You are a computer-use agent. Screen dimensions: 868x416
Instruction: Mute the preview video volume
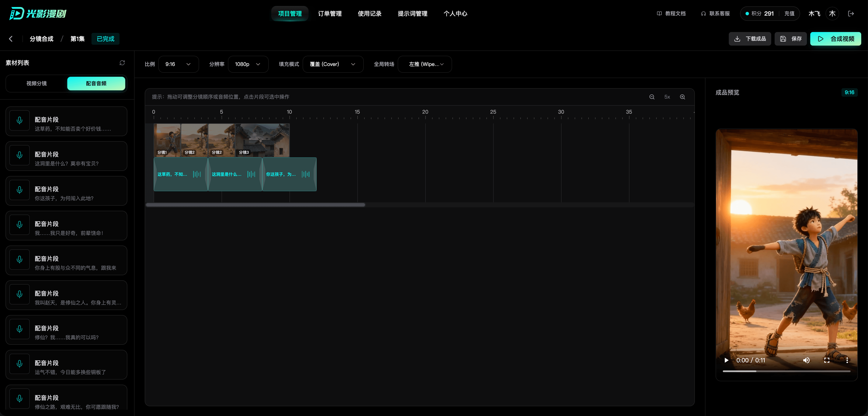tap(806, 360)
